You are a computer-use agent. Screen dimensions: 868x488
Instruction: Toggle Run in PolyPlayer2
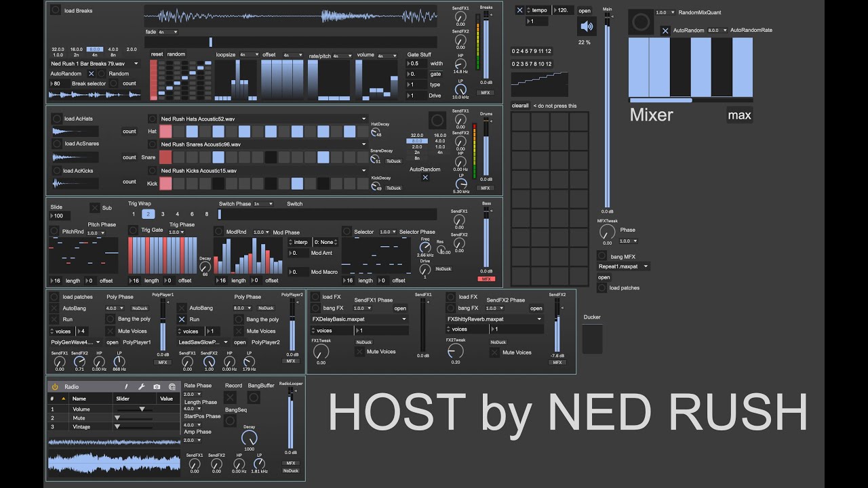pos(182,319)
